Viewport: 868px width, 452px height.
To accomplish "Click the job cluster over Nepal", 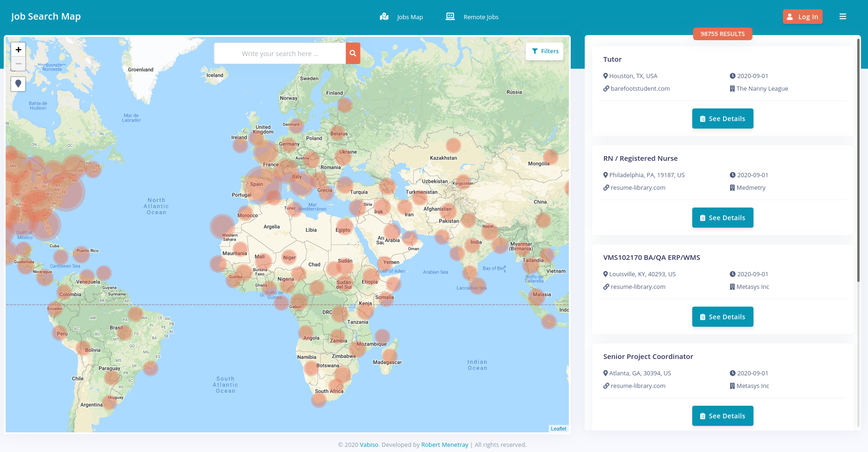I will point(489,231).
